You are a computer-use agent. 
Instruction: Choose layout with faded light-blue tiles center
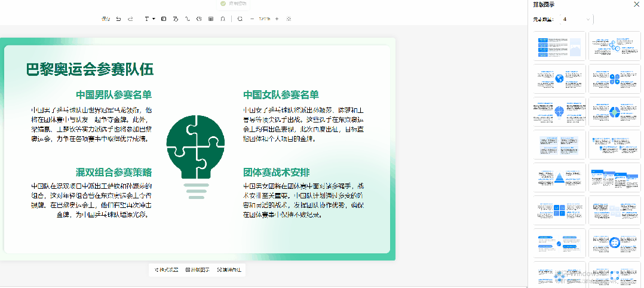(614, 210)
